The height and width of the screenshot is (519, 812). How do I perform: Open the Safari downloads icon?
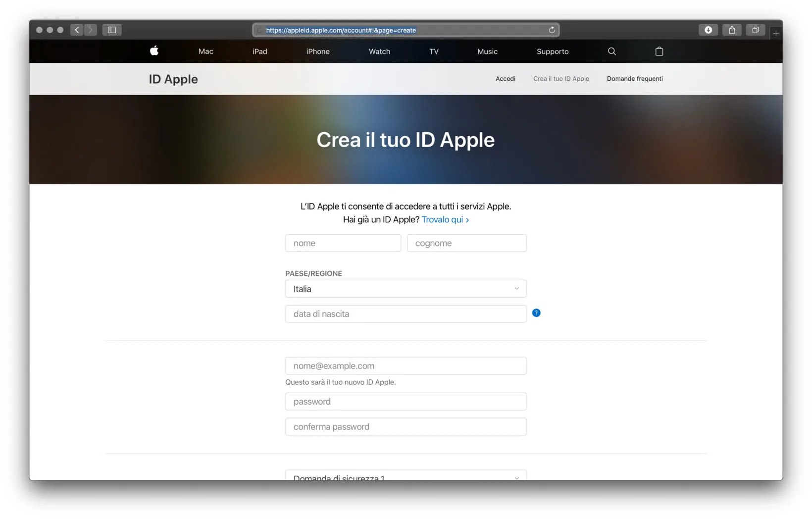[x=708, y=30]
